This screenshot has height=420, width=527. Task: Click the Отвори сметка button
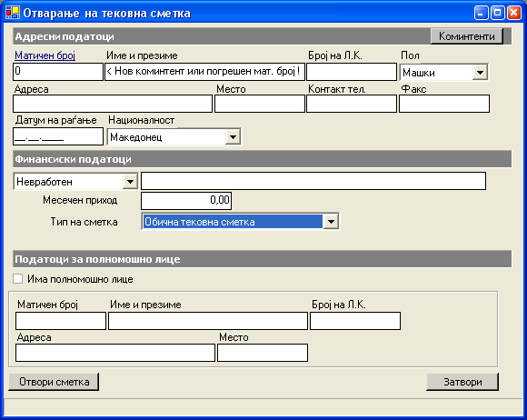54,382
